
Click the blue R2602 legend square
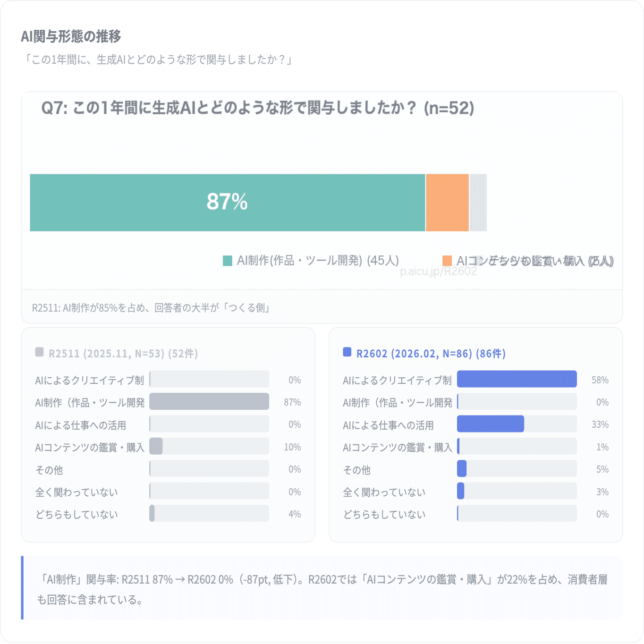[x=347, y=352]
